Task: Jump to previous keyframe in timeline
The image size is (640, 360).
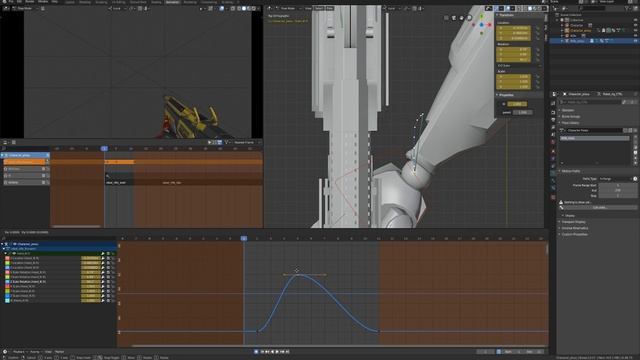Action: [267, 351]
